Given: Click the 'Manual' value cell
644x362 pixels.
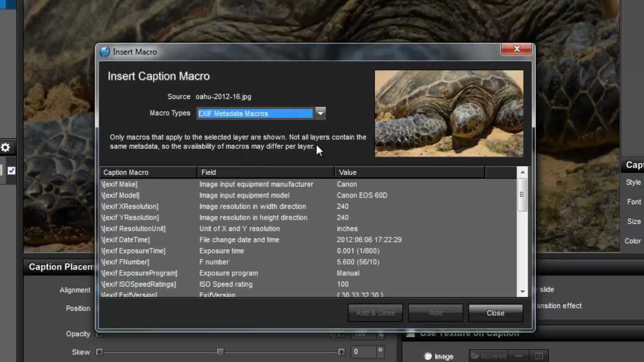Looking at the screenshot, I should tap(348, 273).
